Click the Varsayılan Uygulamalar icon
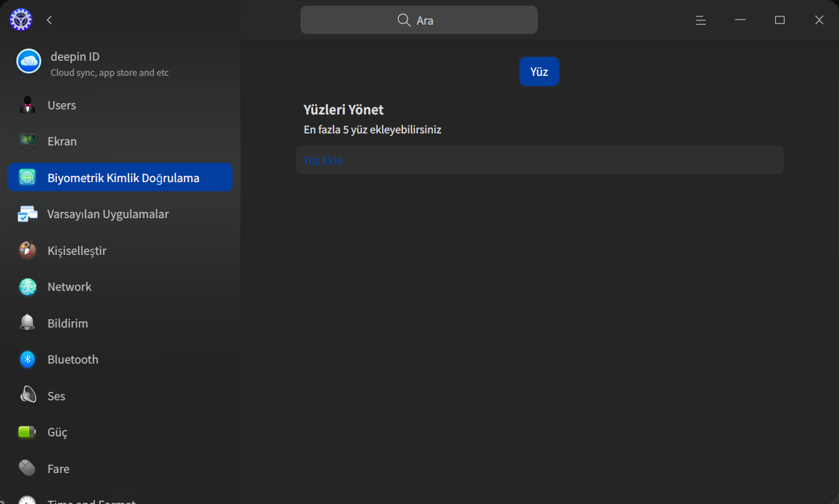Image resolution: width=839 pixels, height=504 pixels. tap(27, 214)
